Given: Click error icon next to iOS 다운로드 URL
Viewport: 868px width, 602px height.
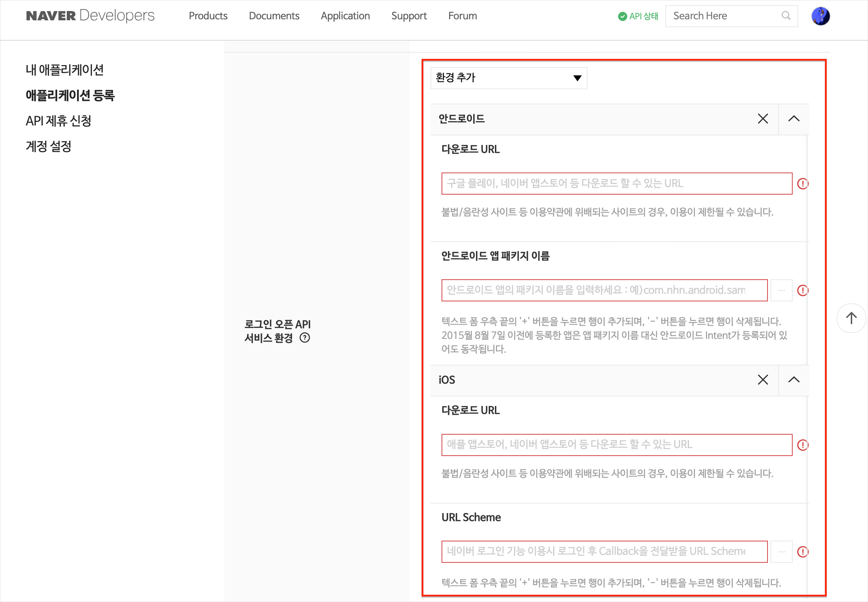Looking at the screenshot, I should pos(803,445).
